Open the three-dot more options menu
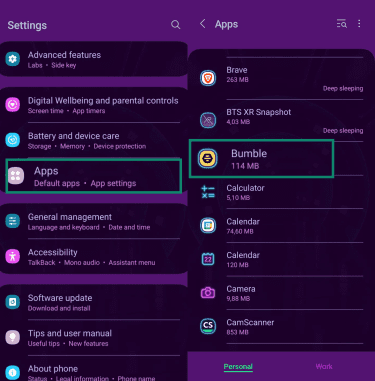This screenshot has height=381, width=375. (x=359, y=24)
